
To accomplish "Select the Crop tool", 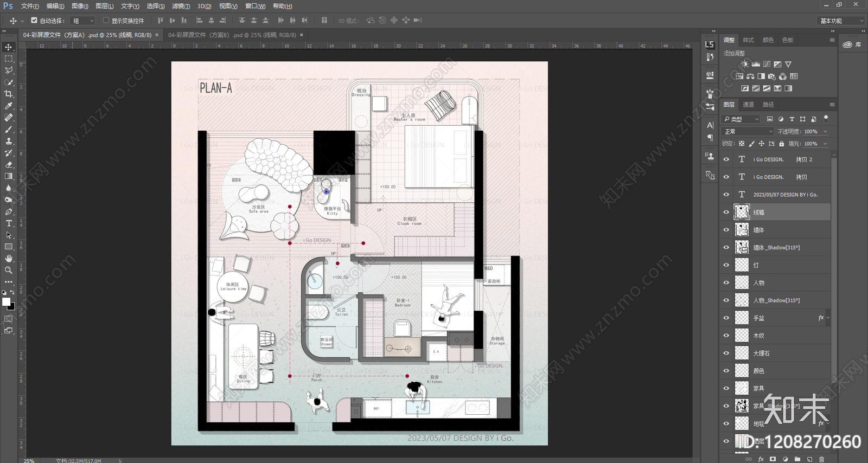I will pos(9,94).
